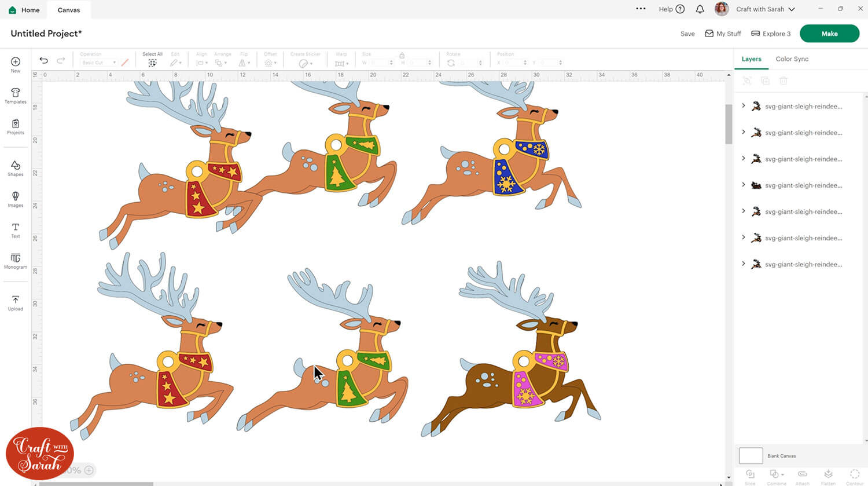Click the New project icon
Screen dimensions: 868x486
(x=16, y=64)
